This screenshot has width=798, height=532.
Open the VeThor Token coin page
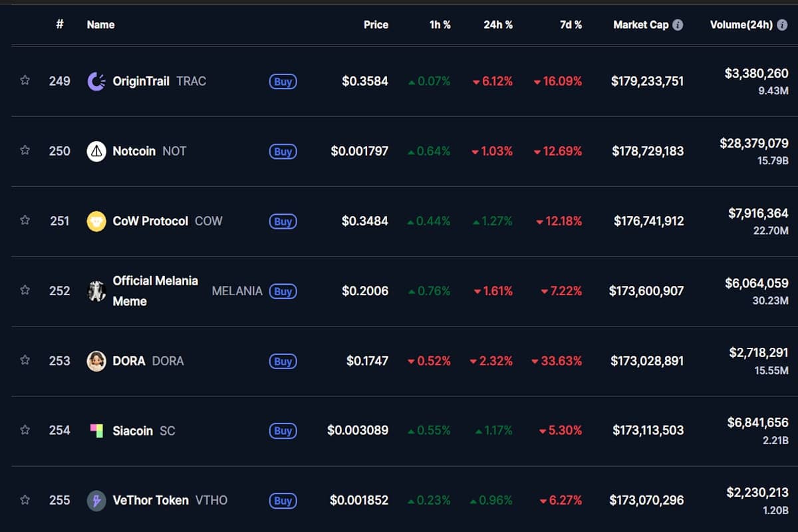tap(150, 500)
